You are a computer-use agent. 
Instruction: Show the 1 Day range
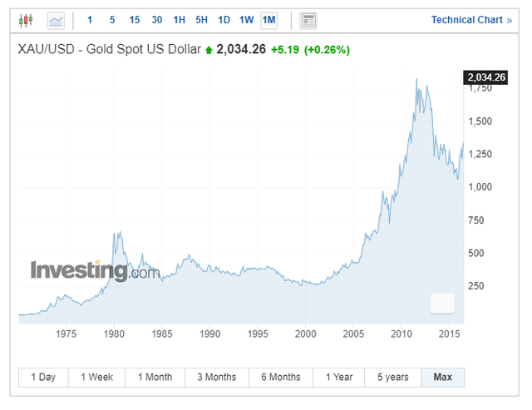43,378
